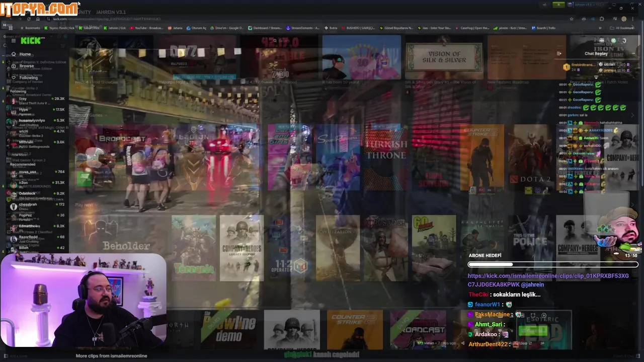Open the Boards | Trello bookmark
644x362 pixels.
543,28
